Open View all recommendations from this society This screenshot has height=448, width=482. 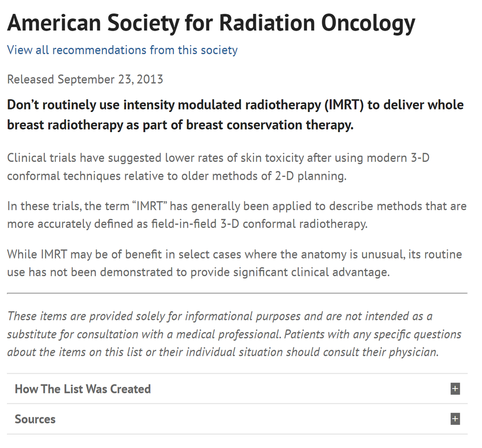coord(122,50)
